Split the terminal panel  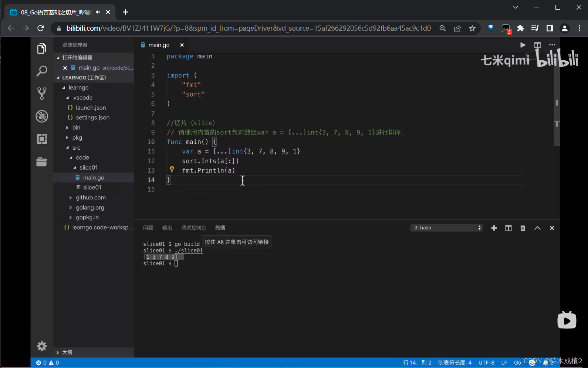(508, 228)
